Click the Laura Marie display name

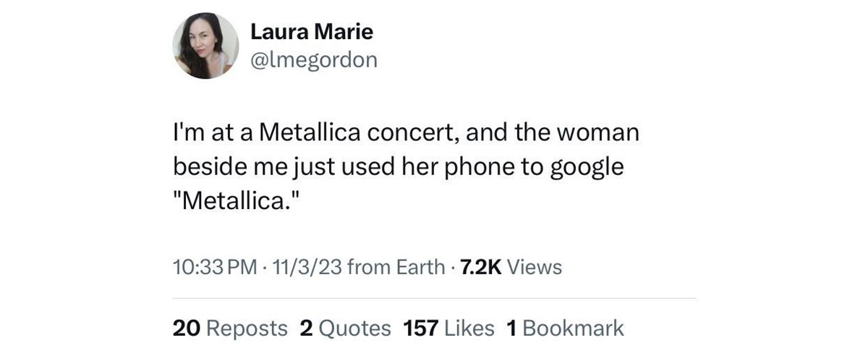(311, 31)
